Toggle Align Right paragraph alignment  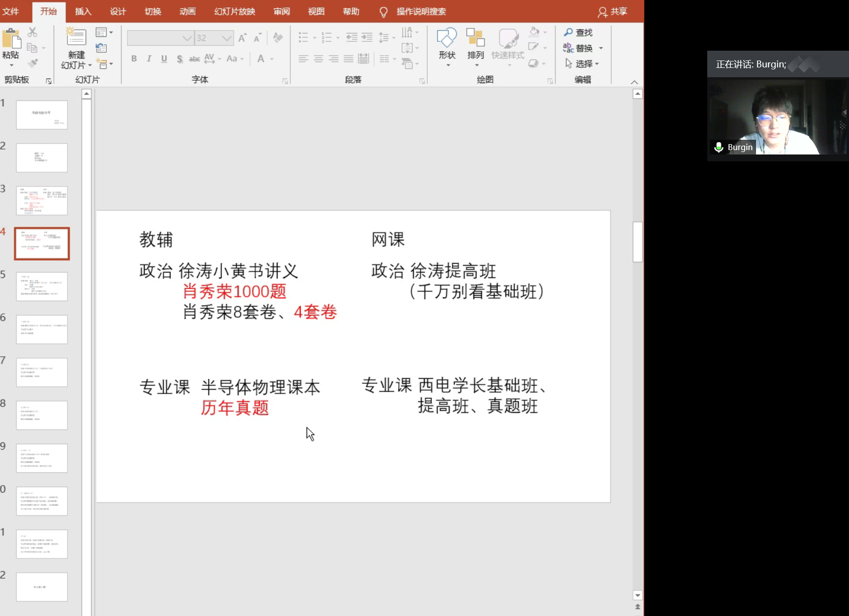334,59
